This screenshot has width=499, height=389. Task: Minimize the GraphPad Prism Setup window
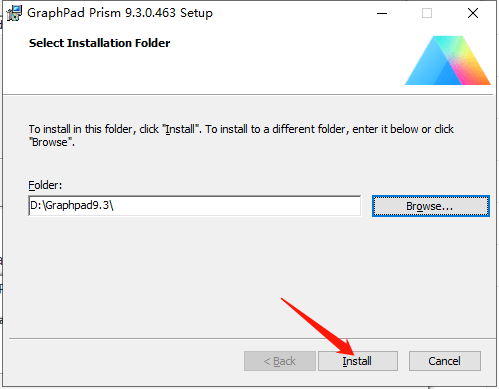pos(382,13)
